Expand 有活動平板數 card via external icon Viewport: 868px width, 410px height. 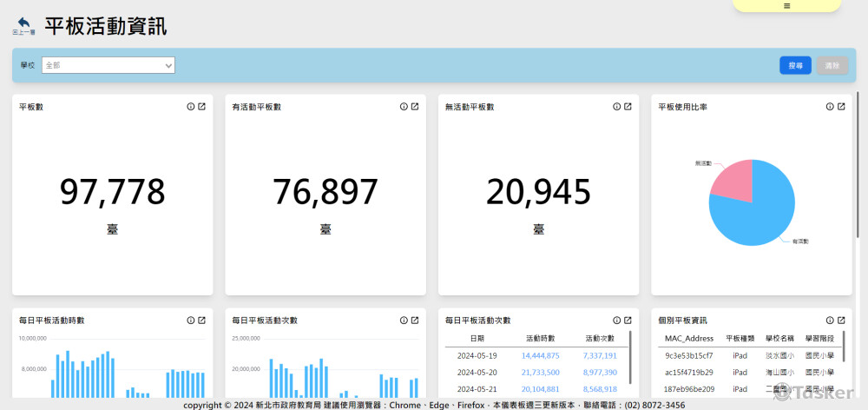(x=415, y=107)
